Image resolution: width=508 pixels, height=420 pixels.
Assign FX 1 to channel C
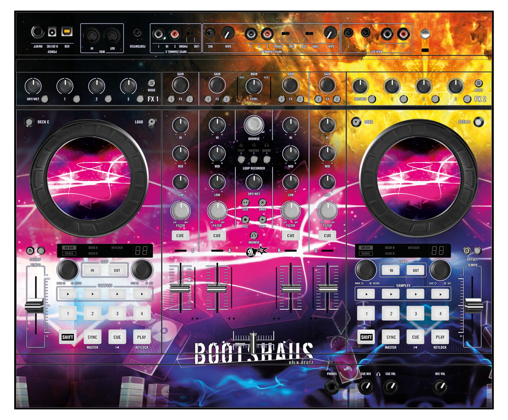[x=171, y=99]
